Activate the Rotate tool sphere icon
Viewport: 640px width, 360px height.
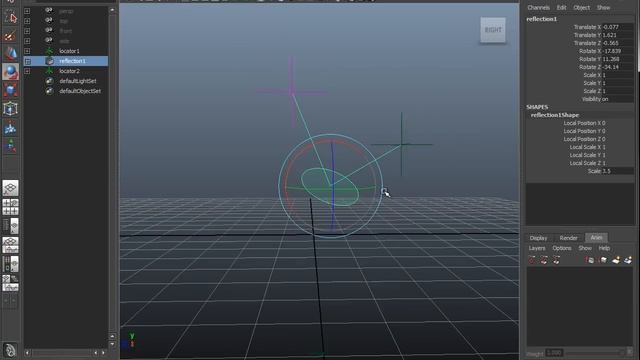tap(11, 72)
